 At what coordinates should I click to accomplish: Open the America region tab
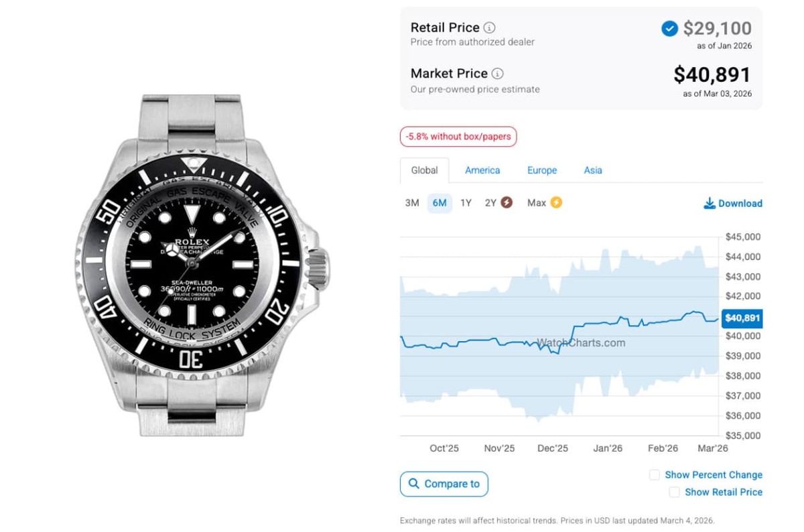(482, 170)
